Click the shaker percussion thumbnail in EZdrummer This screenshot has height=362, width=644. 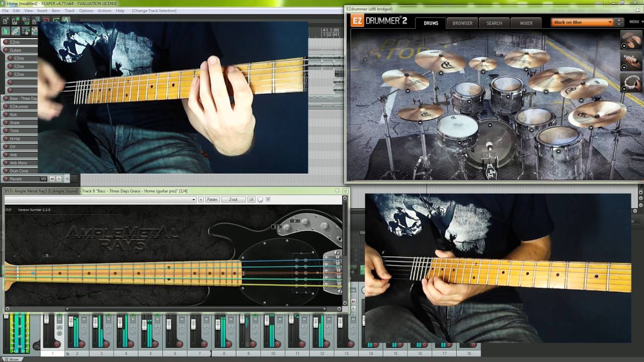coord(631,61)
